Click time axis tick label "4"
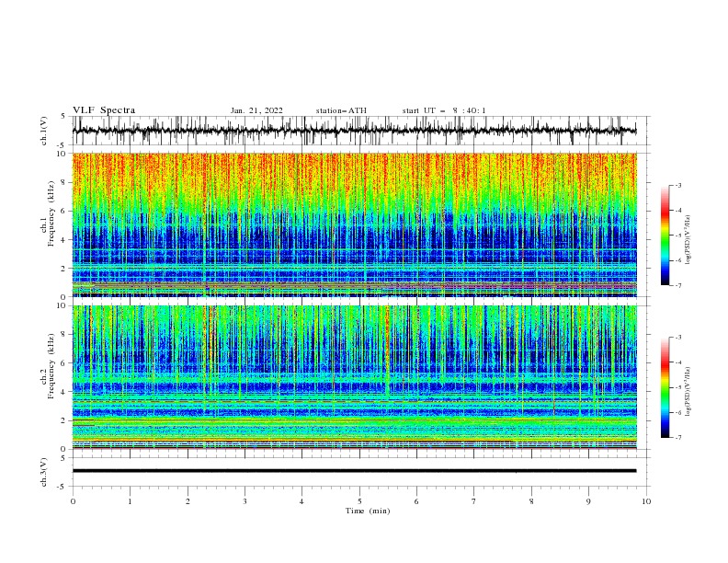 click(x=301, y=501)
